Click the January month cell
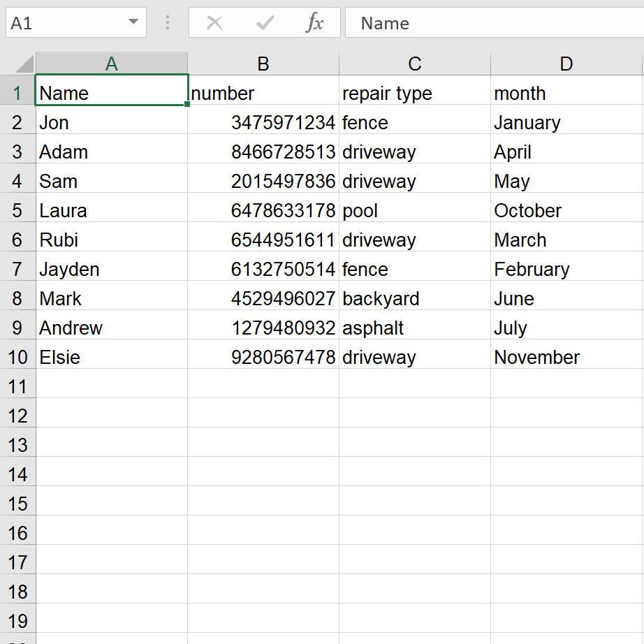Viewport: 644px width, 644px height. click(566, 119)
